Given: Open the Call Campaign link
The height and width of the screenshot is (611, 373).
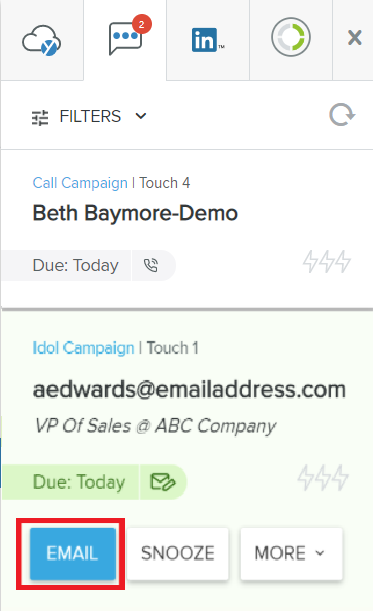Looking at the screenshot, I should [80, 183].
